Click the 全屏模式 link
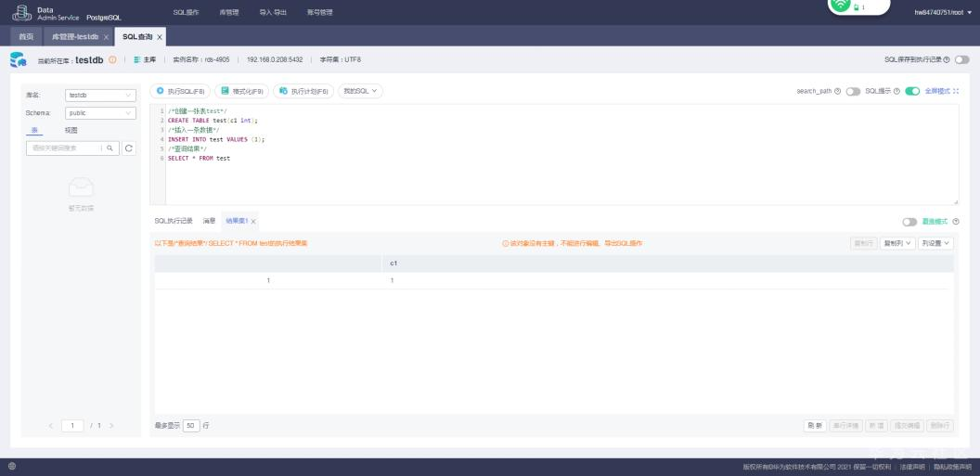Image resolution: width=980 pixels, height=476 pixels. point(937,91)
